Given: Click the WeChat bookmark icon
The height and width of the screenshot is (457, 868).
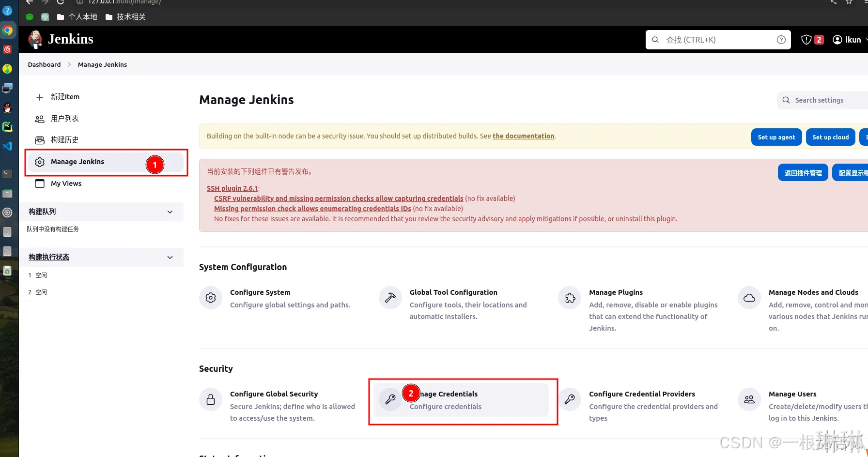Looking at the screenshot, I should [x=30, y=17].
